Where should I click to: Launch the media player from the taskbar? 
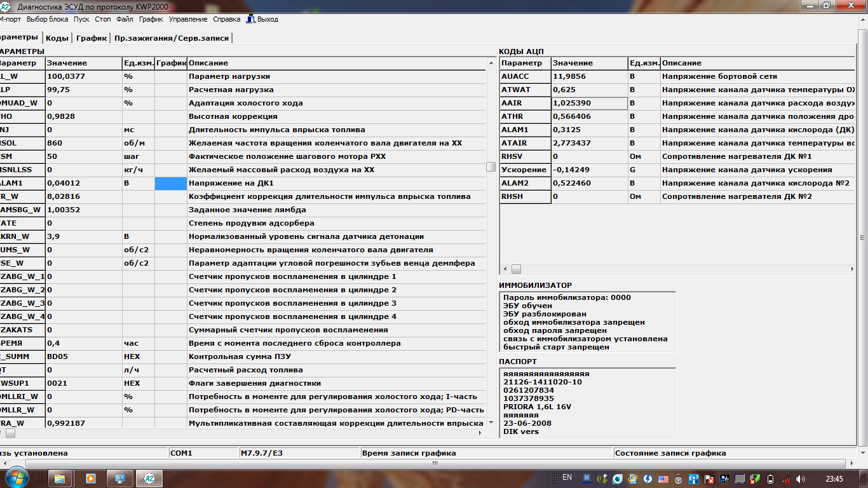coord(90,478)
